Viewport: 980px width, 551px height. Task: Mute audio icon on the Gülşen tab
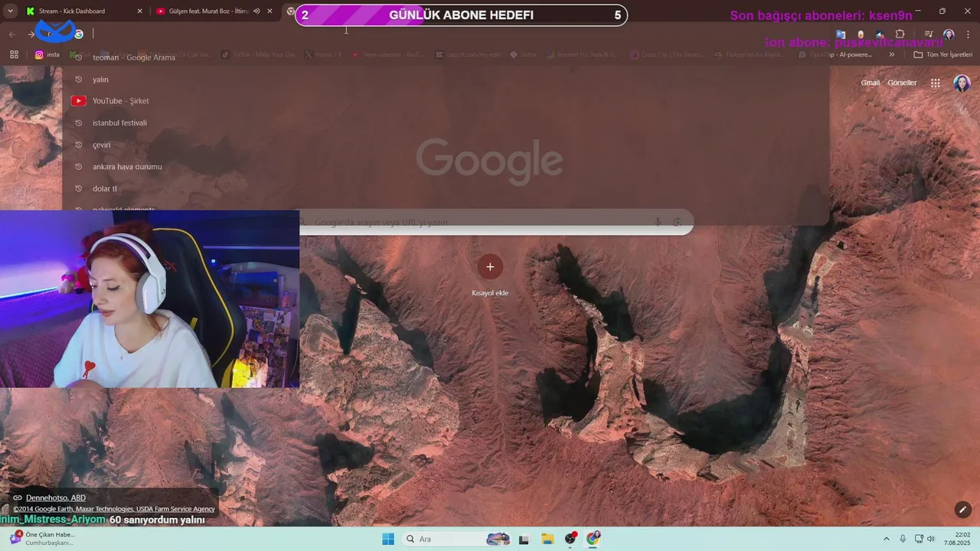[256, 11]
